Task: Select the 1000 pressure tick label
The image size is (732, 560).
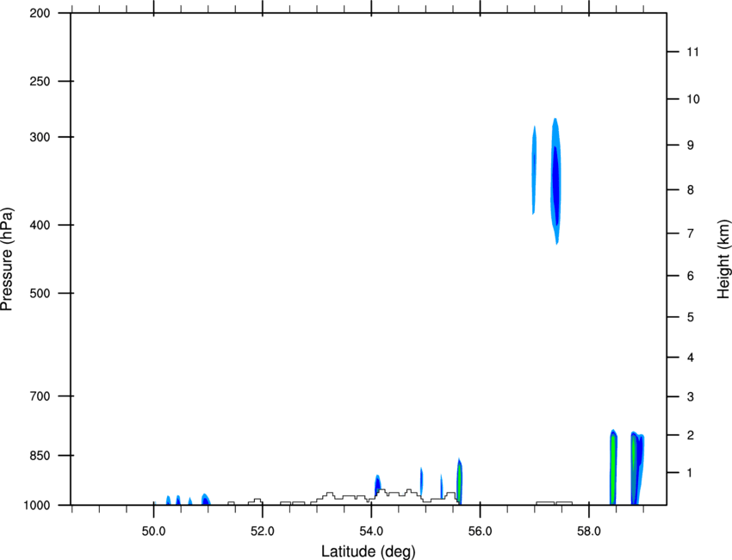Action: (x=37, y=506)
